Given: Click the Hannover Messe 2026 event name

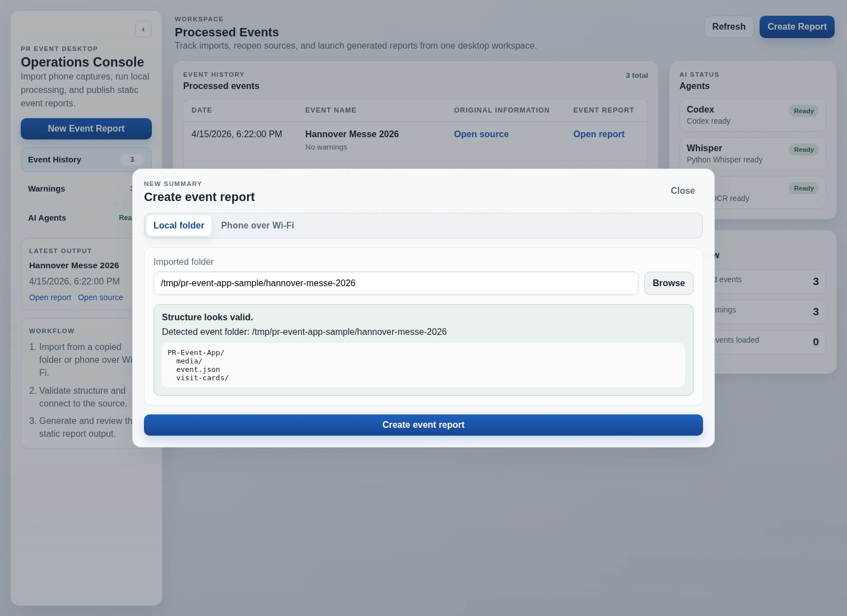Looking at the screenshot, I should click(x=352, y=134).
